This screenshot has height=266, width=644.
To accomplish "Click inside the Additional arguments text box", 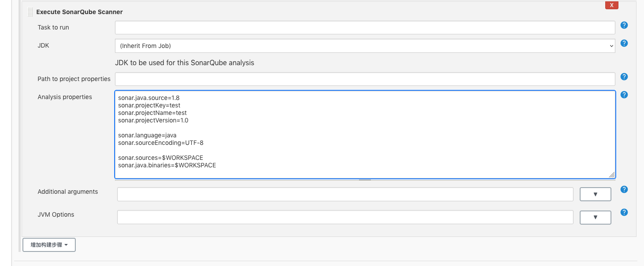I will coord(345,194).
